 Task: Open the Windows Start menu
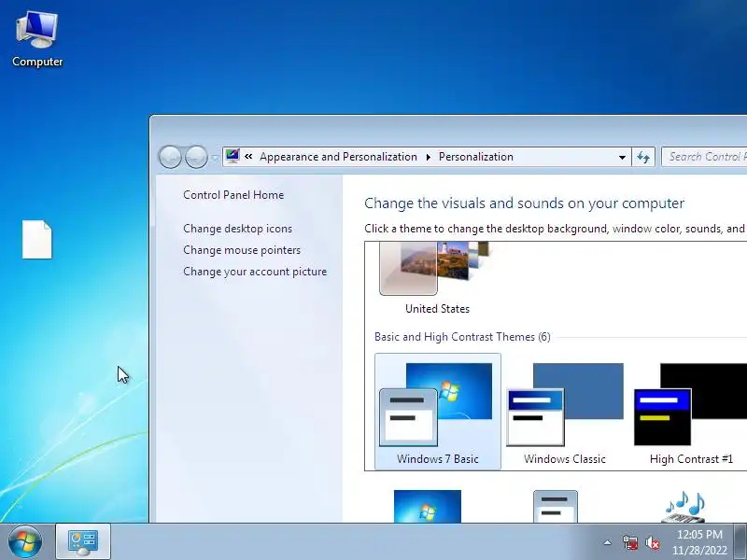click(25, 542)
